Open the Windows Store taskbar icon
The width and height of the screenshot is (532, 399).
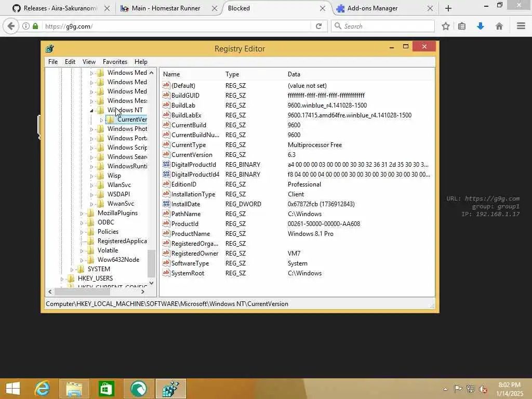tap(106, 389)
